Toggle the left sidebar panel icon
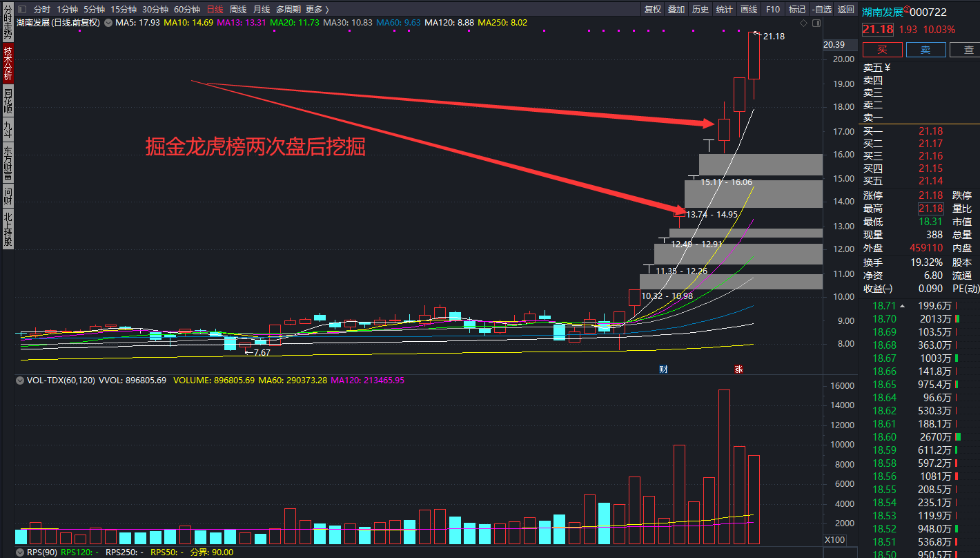This screenshot has width=980, height=558. pos(22,10)
